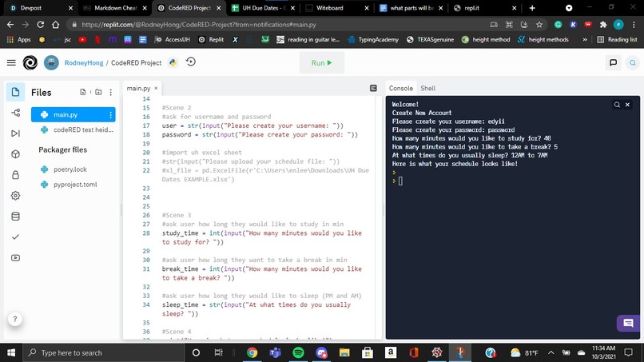
Task: Open the purple chat bubble widget
Action: click(x=628, y=323)
